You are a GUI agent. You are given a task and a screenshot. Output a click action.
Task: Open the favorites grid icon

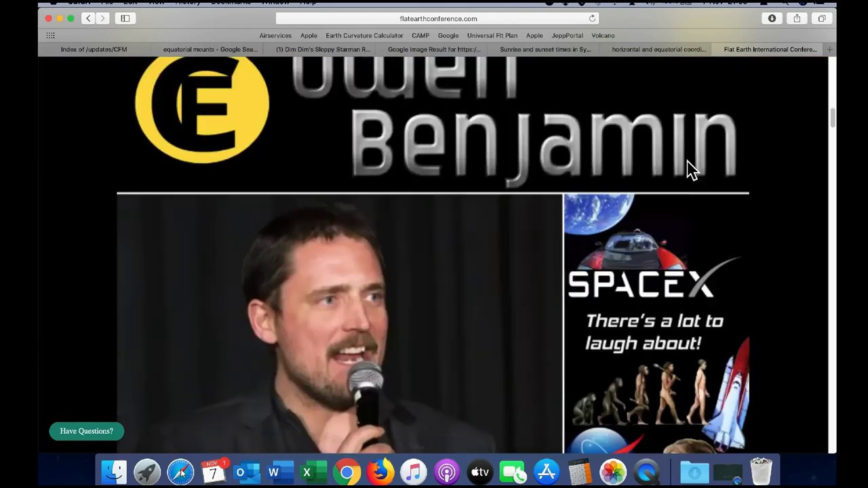coord(50,35)
